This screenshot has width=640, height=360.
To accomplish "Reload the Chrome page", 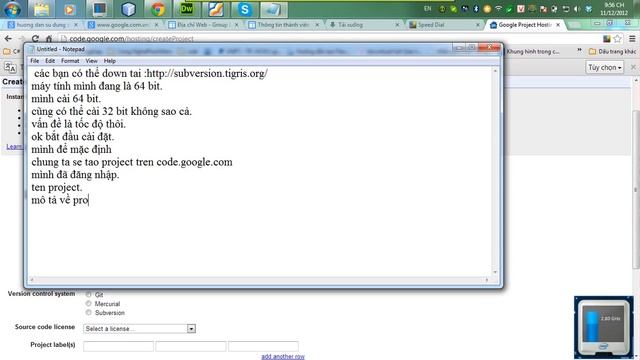I will point(35,39).
